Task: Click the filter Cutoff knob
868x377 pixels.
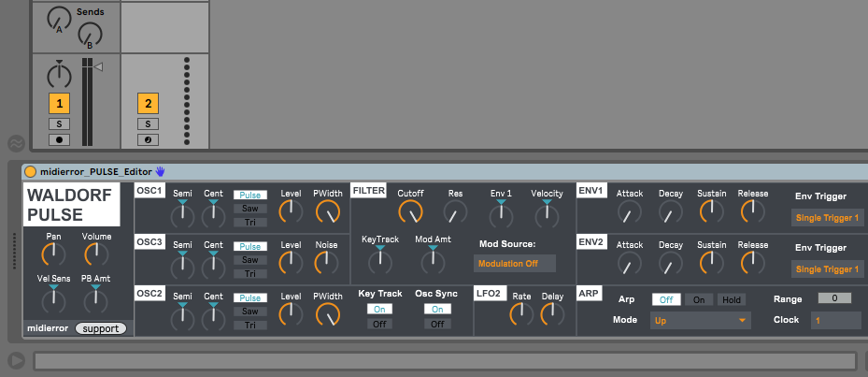Action: (x=411, y=211)
